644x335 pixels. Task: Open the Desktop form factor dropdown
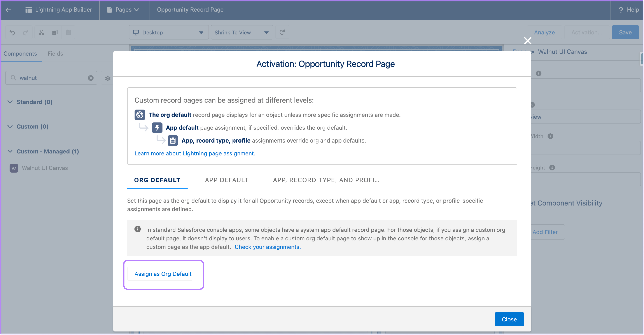(169, 33)
